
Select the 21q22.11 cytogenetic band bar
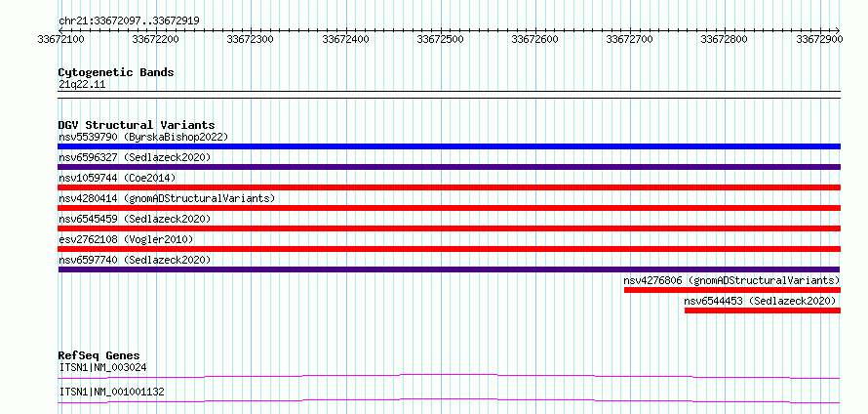click(449, 94)
